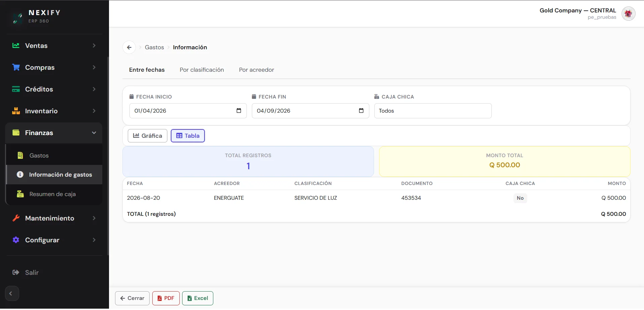This screenshot has height=310, width=644.
Task: Expand the Inventario menu chevron
Action: 94,111
